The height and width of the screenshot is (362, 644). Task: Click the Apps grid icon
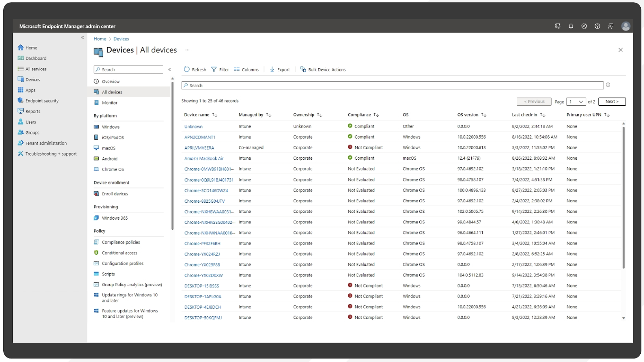tap(21, 90)
